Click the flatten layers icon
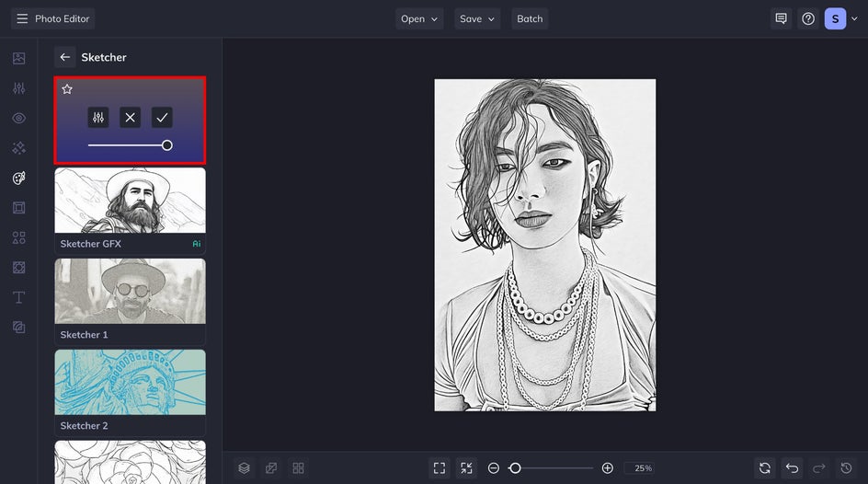This screenshot has height=484, width=868. (x=271, y=468)
